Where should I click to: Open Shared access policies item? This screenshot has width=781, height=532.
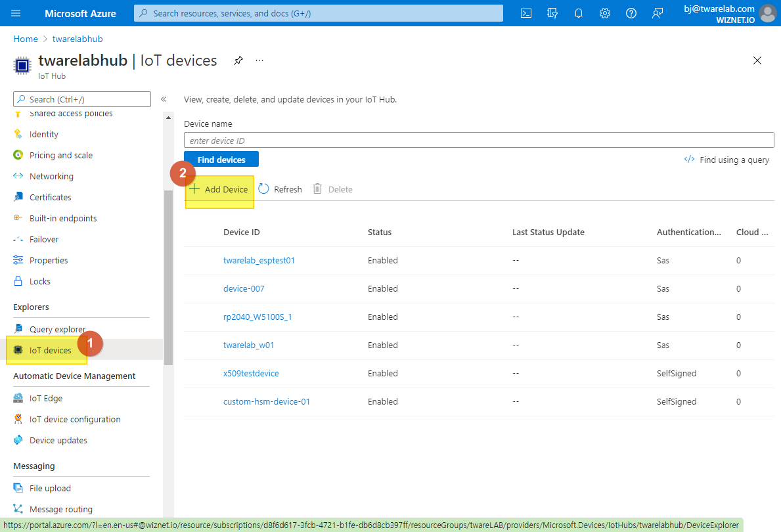(71, 114)
